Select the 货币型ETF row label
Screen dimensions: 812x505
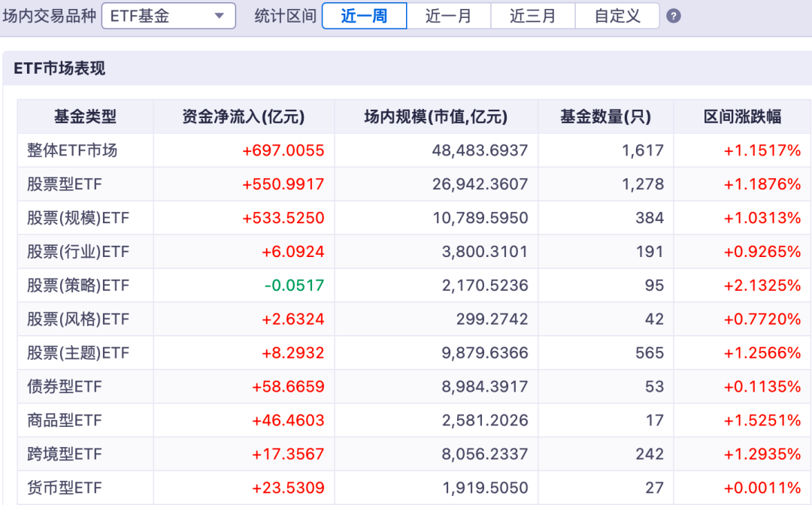(64, 488)
